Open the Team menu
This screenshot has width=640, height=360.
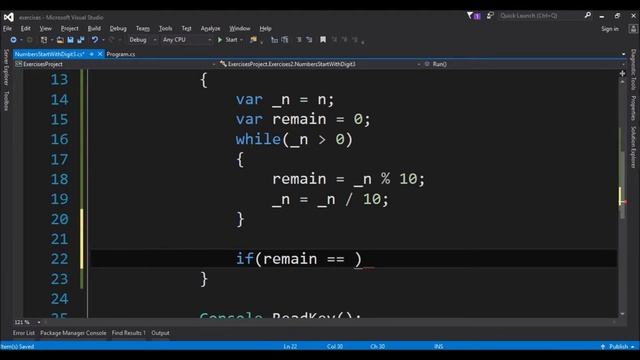142,29
